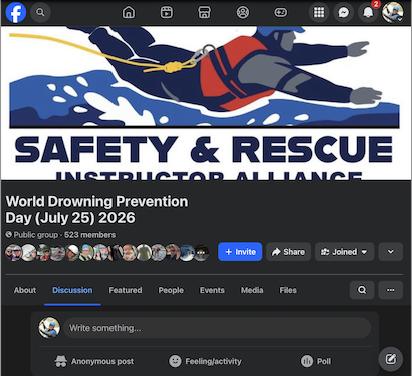
Task: Open the Reels video icon
Action: click(x=167, y=12)
